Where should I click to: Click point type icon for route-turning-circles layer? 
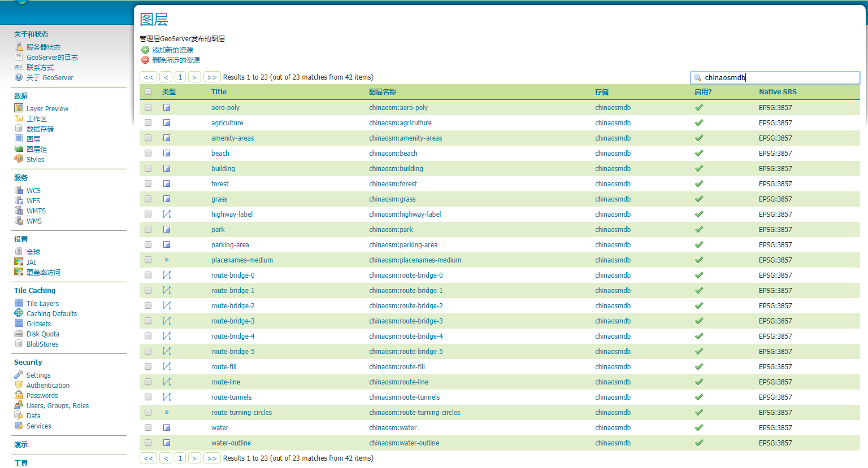click(167, 412)
